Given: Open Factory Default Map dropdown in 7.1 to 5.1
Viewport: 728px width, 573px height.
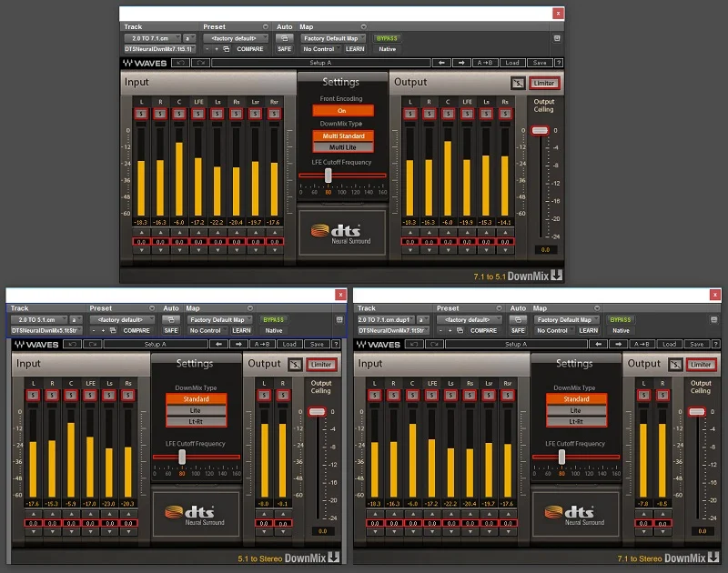Looking at the screenshot, I should click(333, 38).
